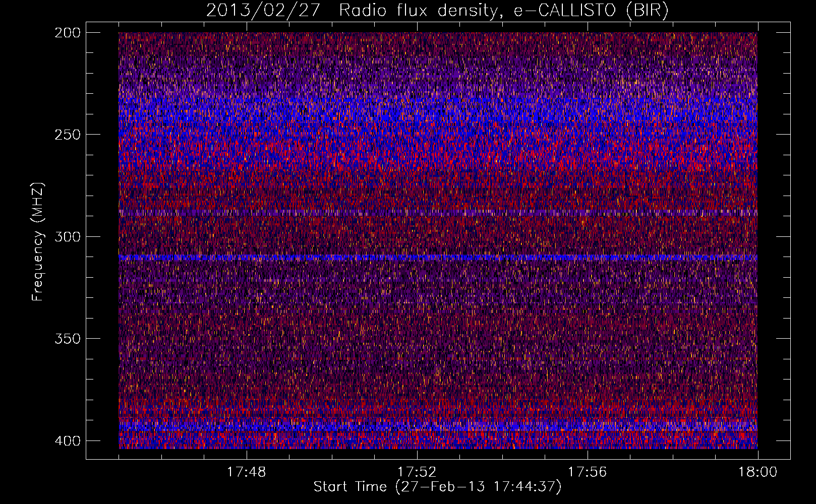Click the 17:48 time tick label

coord(246,472)
